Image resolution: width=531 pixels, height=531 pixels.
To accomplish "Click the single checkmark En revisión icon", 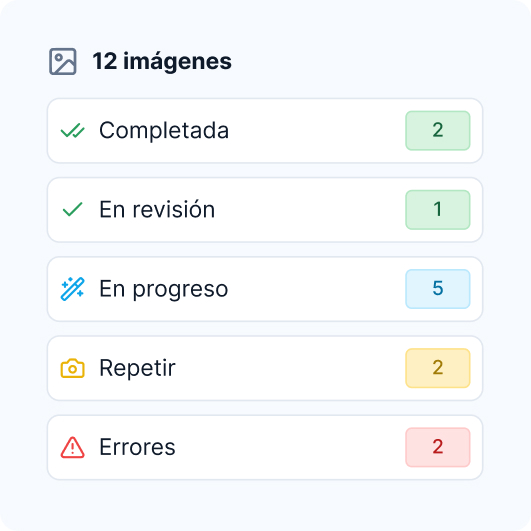I will [x=72, y=210].
